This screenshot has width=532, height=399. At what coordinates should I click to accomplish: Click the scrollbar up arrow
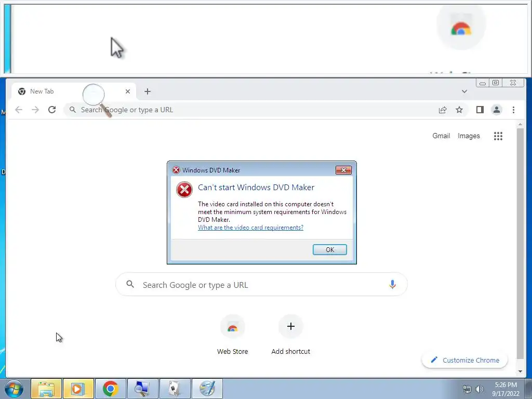[520, 125]
